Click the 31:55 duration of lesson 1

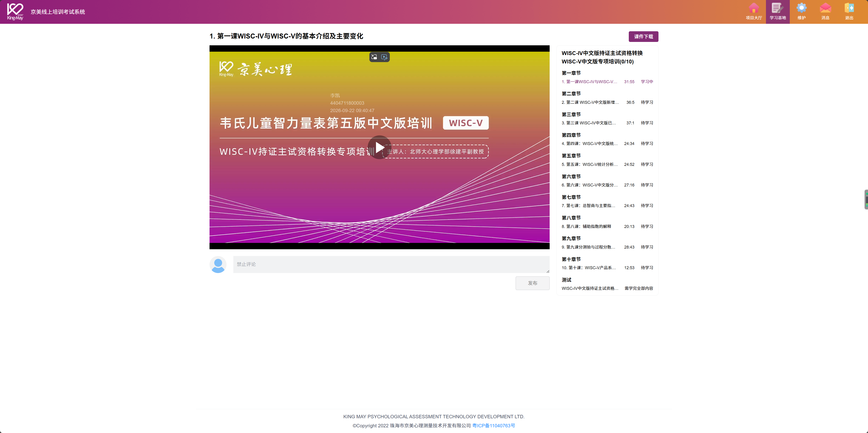pos(629,82)
